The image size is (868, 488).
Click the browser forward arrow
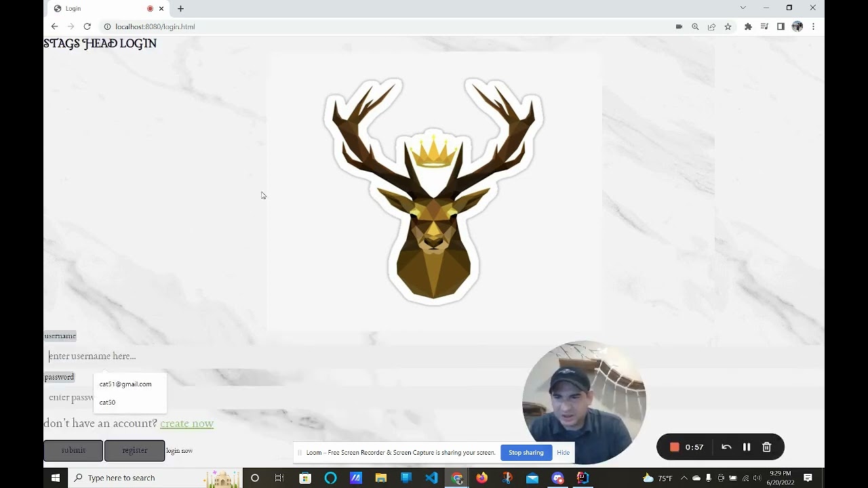click(x=71, y=26)
